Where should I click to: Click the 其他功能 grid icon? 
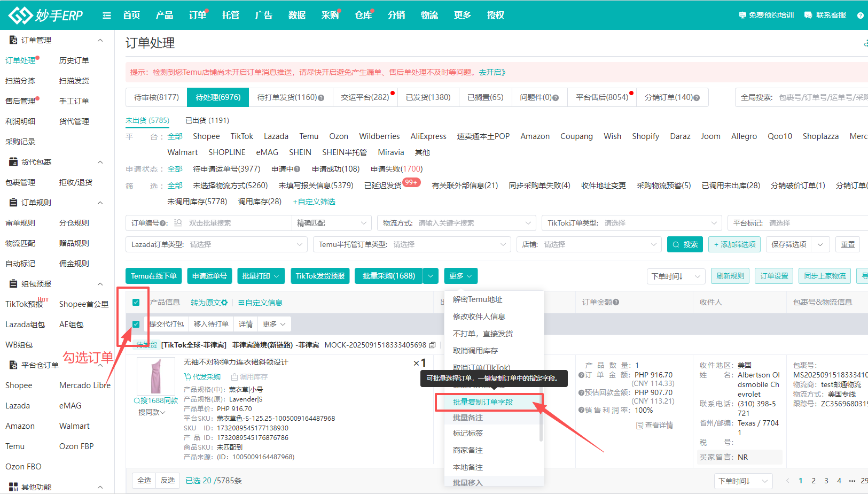coord(13,487)
